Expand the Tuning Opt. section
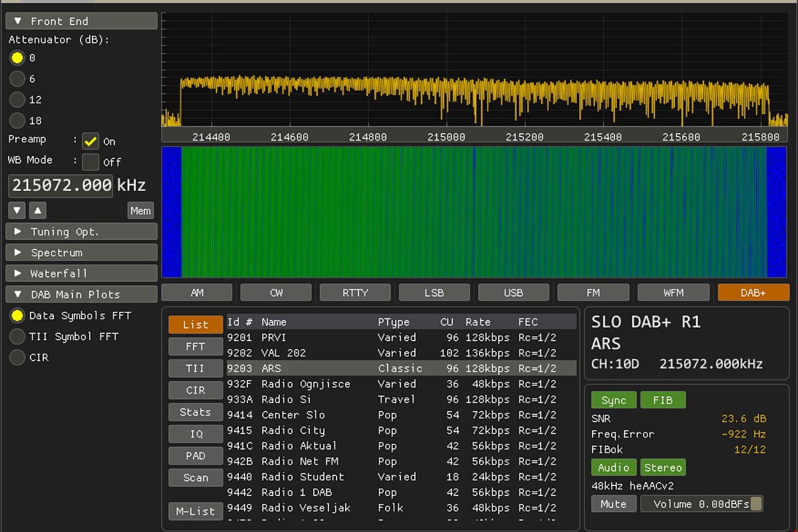 click(x=81, y=232)
